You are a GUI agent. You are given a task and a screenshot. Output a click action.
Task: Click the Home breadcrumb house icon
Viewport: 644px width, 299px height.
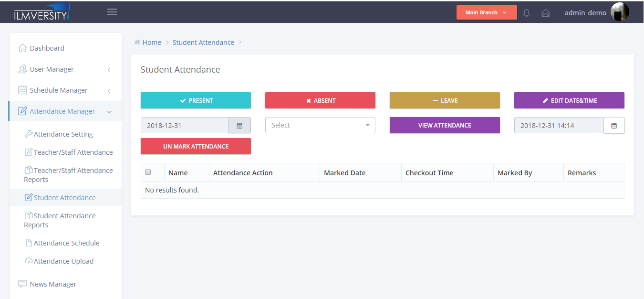[137, 42]
